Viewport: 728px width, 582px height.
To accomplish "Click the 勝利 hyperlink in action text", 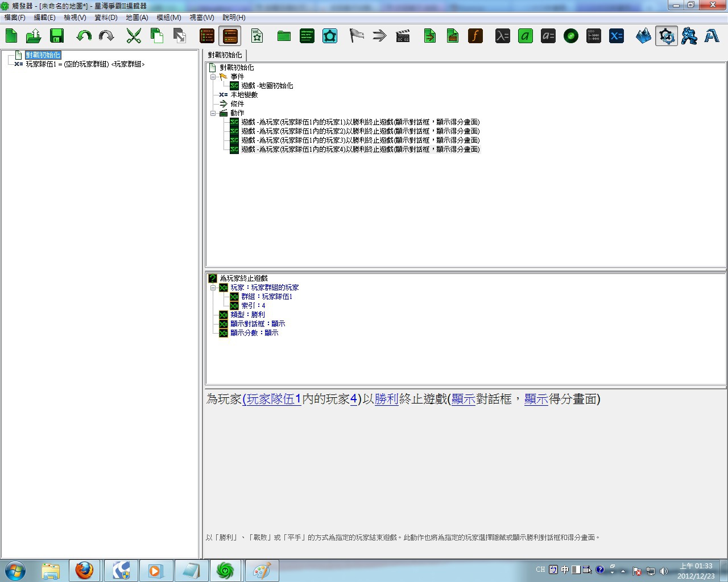I will (x=386, y=400).
